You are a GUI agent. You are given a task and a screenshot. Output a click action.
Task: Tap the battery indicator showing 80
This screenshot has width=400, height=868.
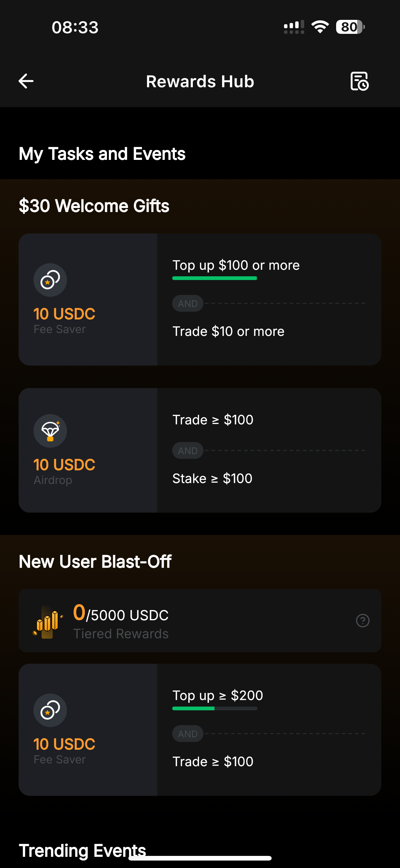(350, 27)
